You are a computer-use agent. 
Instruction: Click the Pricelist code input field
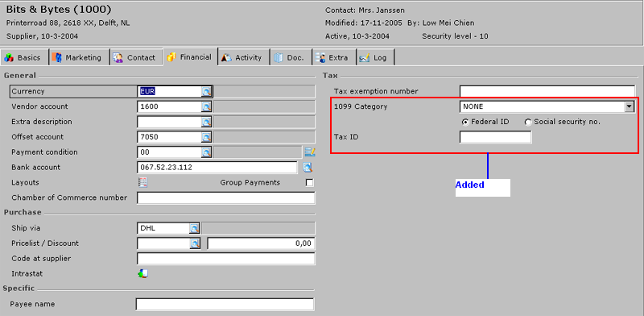[x=163, y=243]
